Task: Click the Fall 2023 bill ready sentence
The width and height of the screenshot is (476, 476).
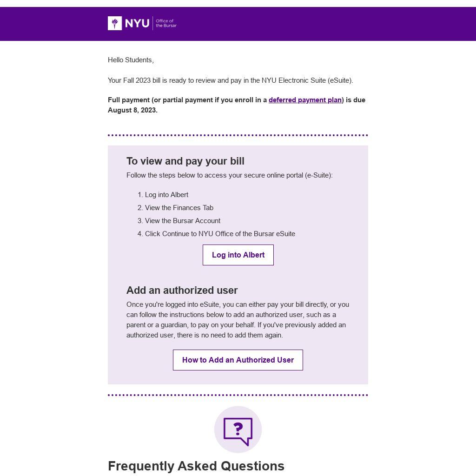Action: [231, 80]
